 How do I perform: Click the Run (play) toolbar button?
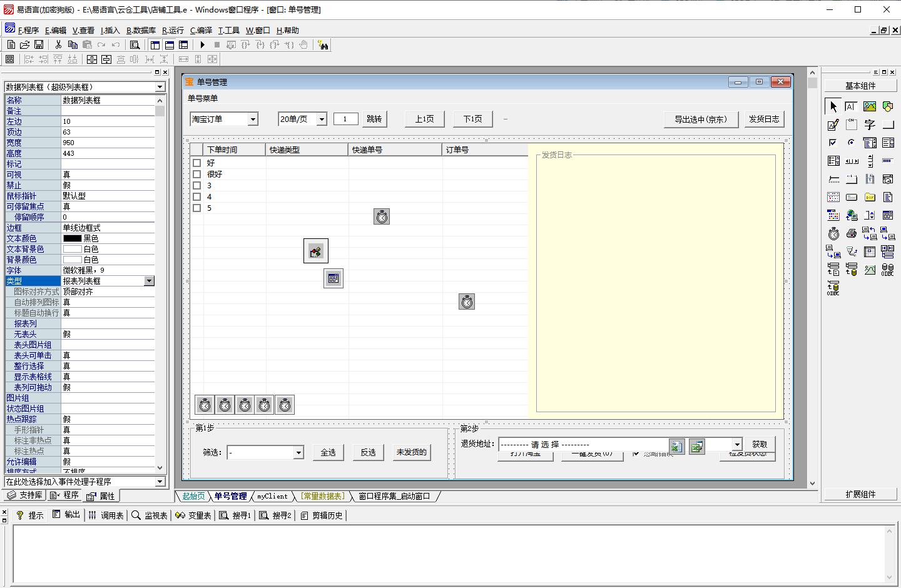(203, 45)
